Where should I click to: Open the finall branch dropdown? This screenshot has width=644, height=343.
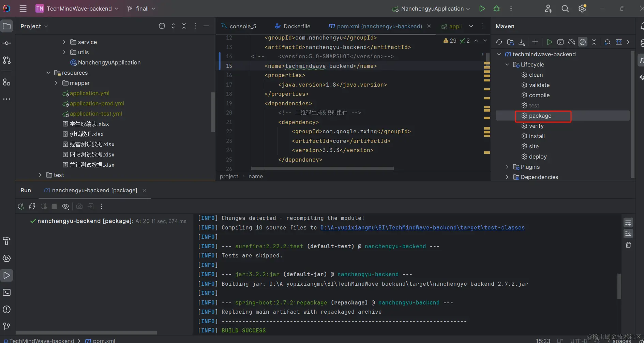pyautogui.click(x=141, y=9)
